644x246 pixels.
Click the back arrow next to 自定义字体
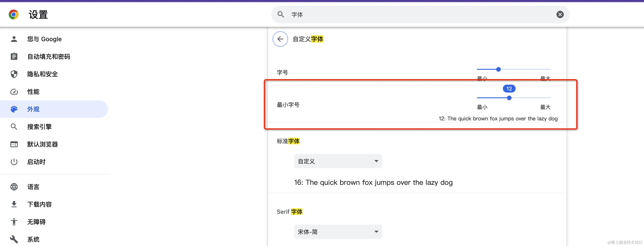coord(280,39)
